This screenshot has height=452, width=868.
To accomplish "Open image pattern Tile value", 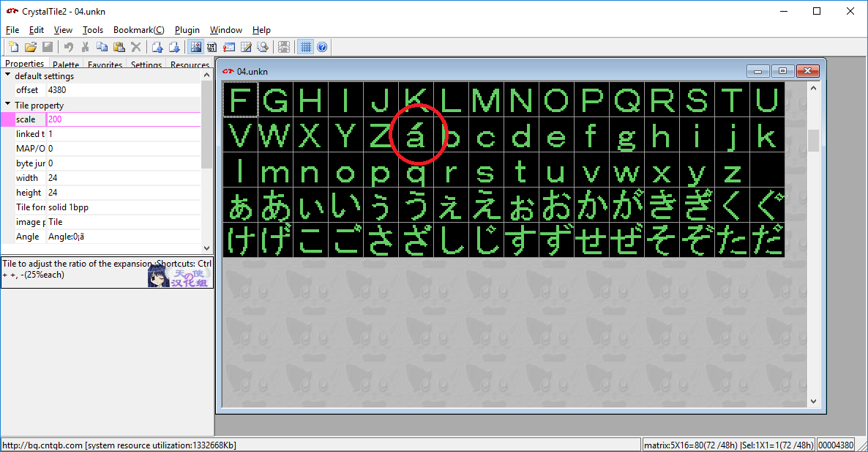I will pyautogui.click(x=124, y=221).
